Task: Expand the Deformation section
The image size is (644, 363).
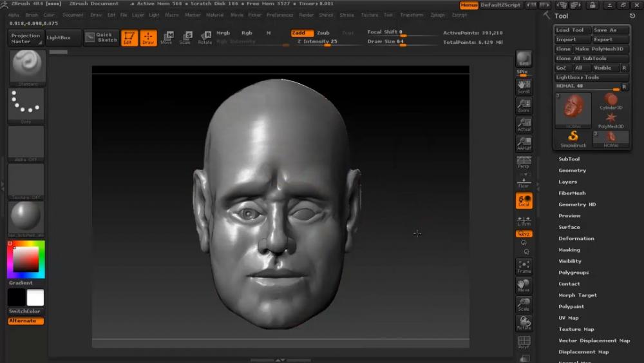Action: [x=576, y=239]
